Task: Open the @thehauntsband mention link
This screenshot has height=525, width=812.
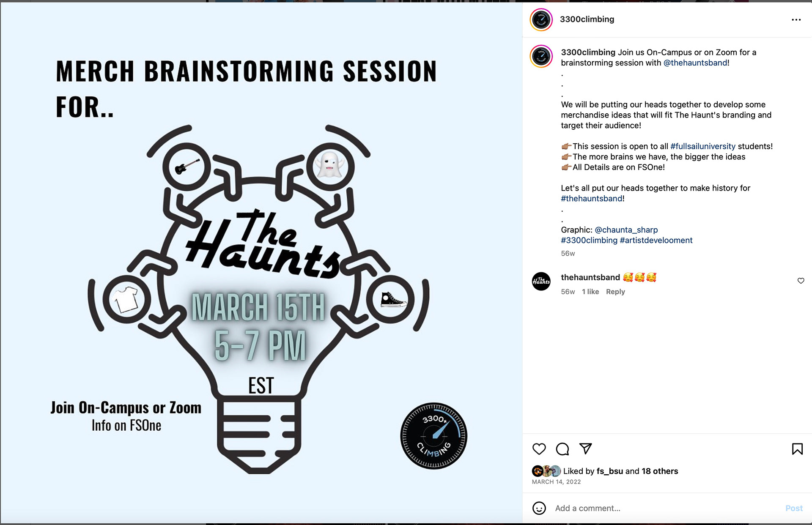Action: [x=695, y=63]
